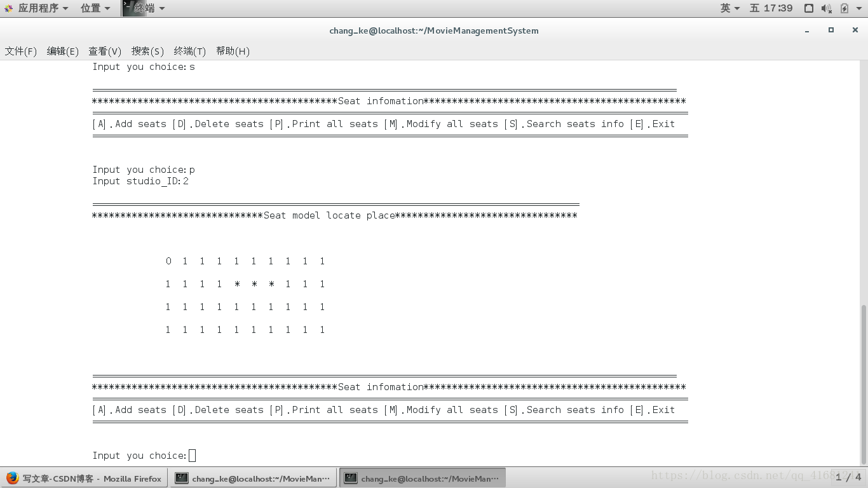Screen dimensions: 868x488
Task: Open the clock showing 五 17:39
Action: (771, 8)
